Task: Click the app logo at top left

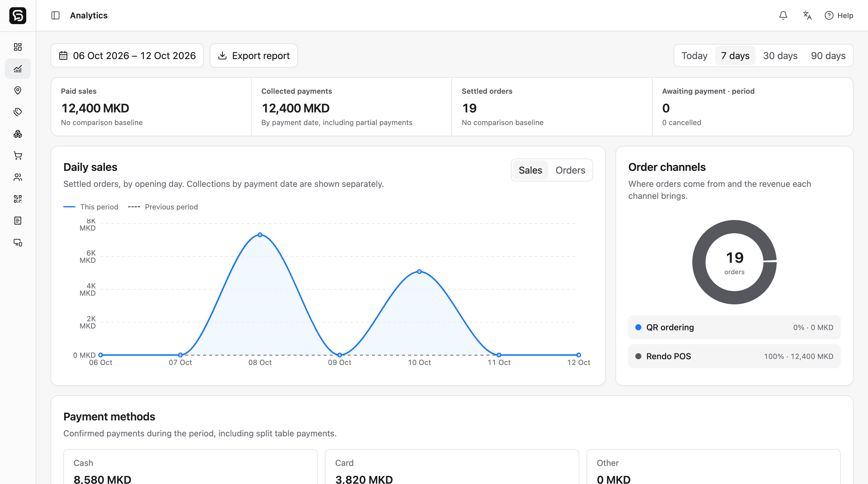Action: (x=17, y=15)
